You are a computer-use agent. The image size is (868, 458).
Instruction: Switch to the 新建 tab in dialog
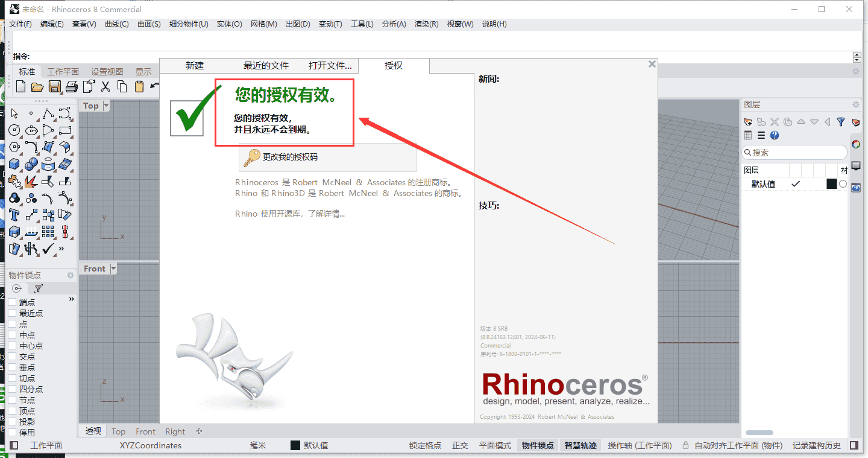coord(195,66)
